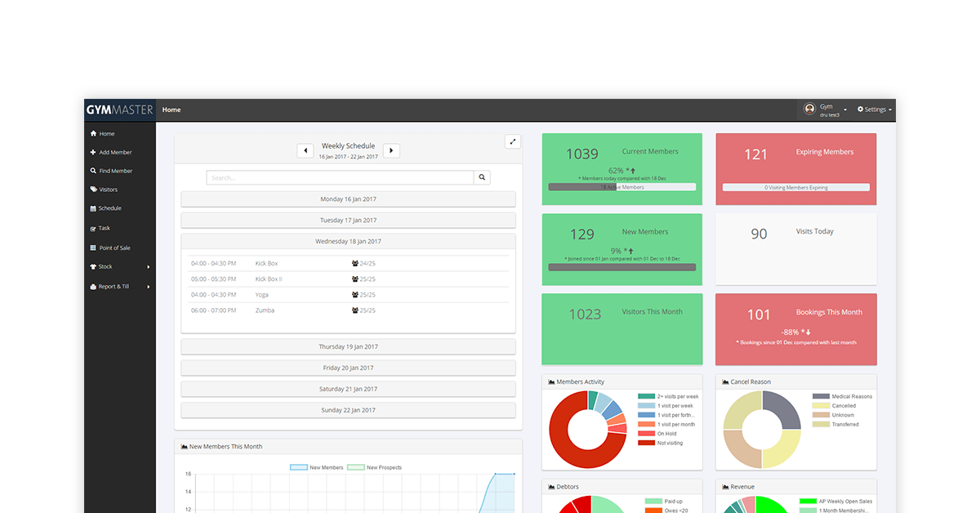Expand Monday 16 Jan 2017
Image resolution: width=980 pixels, height=513 pixels.
click(x=348, y=199)
